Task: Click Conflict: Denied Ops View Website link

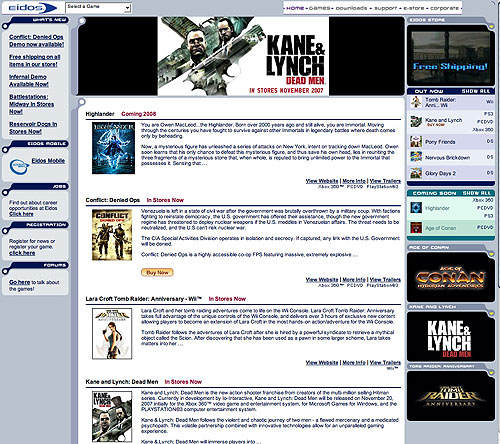Action: (322, 280)
